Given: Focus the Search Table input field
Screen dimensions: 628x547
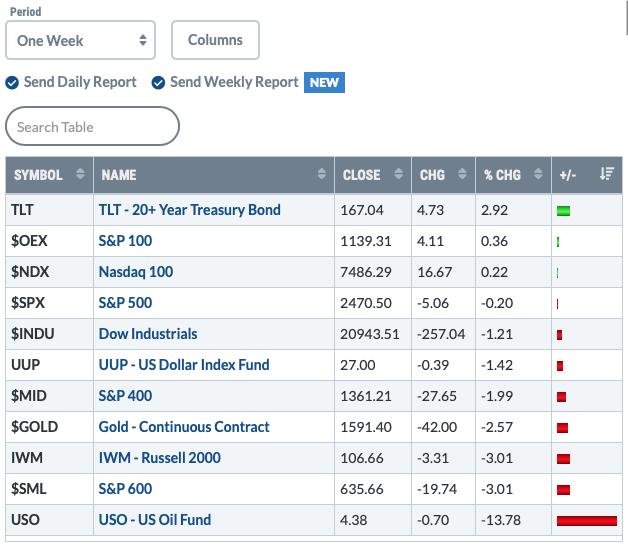Looking at the screenshot, I should coord(93,126).
